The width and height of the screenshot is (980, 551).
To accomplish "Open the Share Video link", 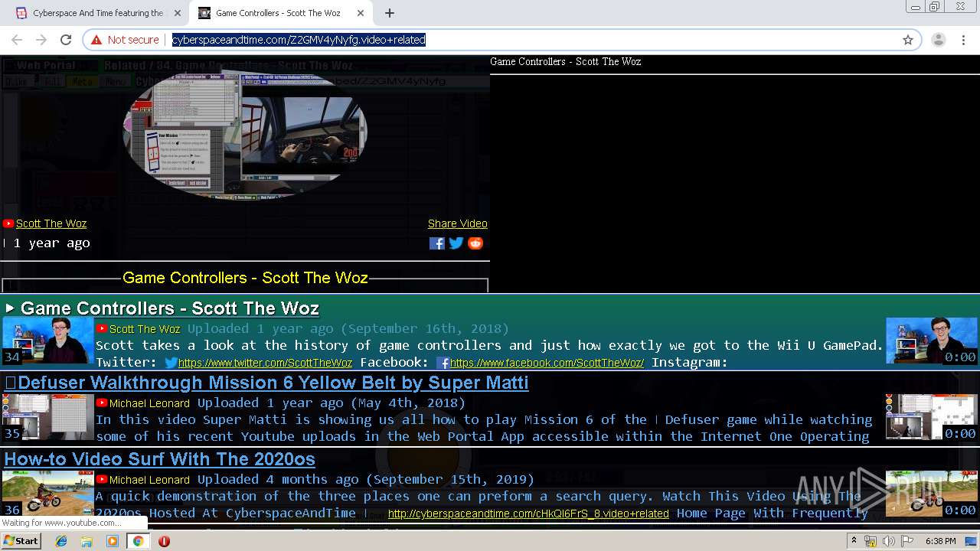I will pos(457,223).
